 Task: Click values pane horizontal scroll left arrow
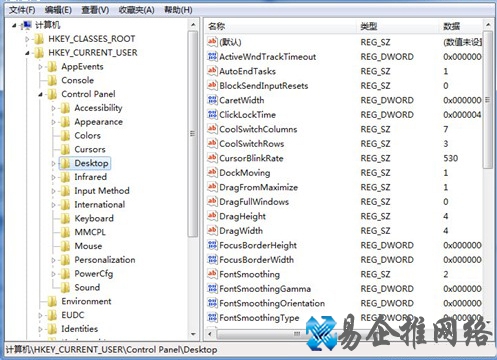pos(210,334)
